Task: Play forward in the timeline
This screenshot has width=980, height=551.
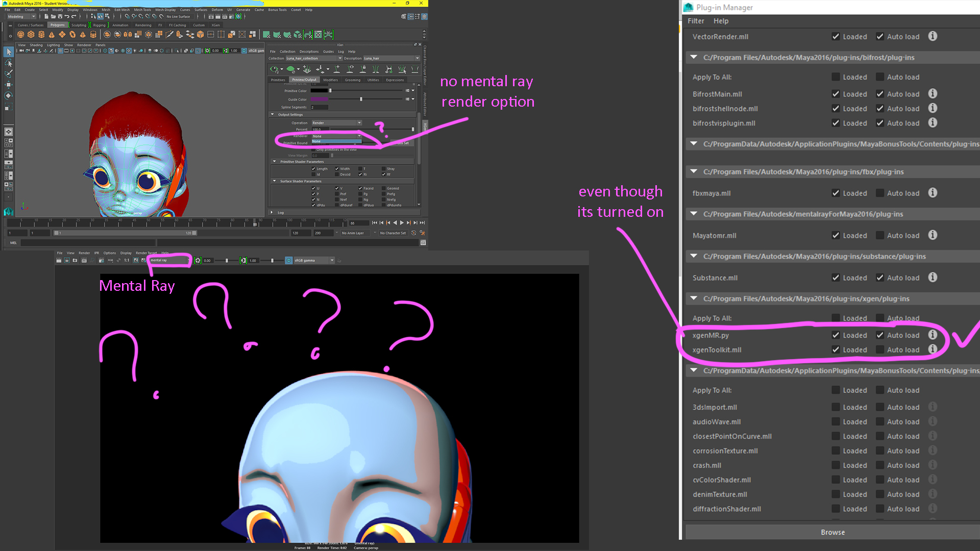Action: (x=402, y=223)
